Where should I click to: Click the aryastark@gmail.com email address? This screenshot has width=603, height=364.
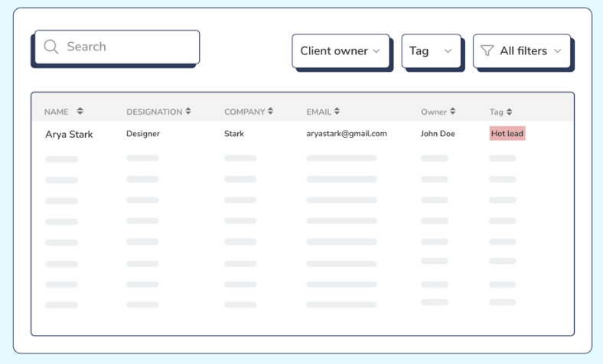(346, 133)
